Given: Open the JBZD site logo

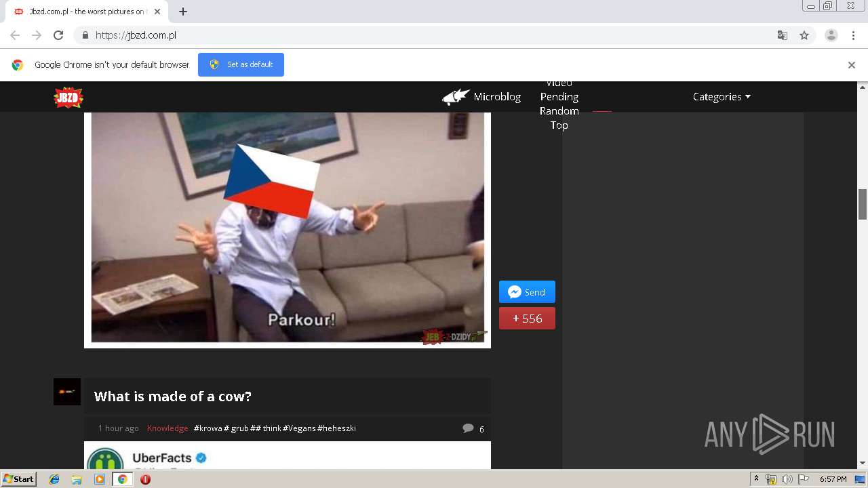Looking at the screenshot, I should coord(68,97).
